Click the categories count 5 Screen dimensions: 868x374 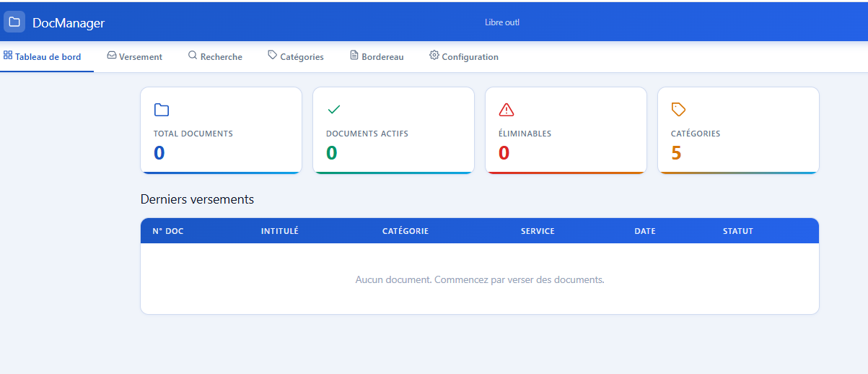(x=676, y=153)
